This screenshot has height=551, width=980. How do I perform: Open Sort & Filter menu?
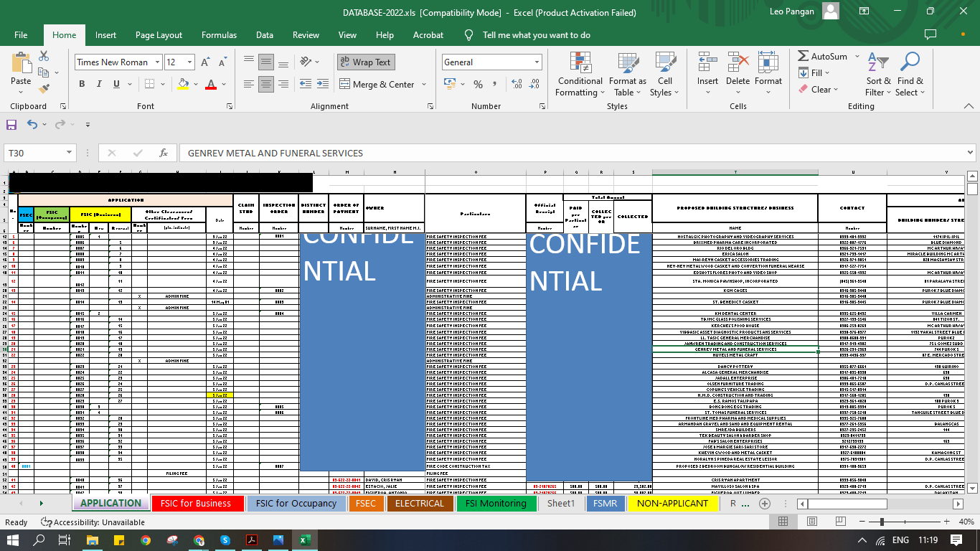point(878,74)
